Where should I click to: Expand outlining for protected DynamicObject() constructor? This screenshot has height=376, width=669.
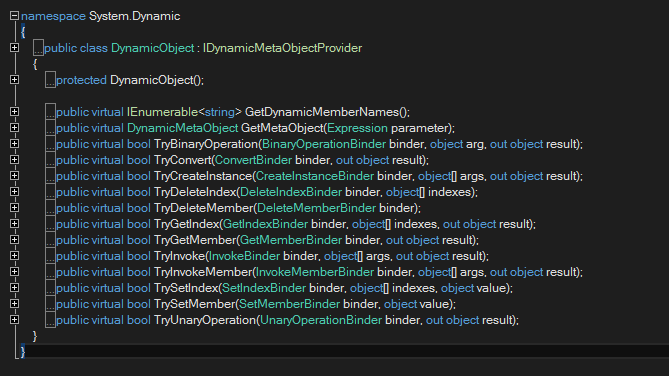pyautogui.click(x=15, y=80)
